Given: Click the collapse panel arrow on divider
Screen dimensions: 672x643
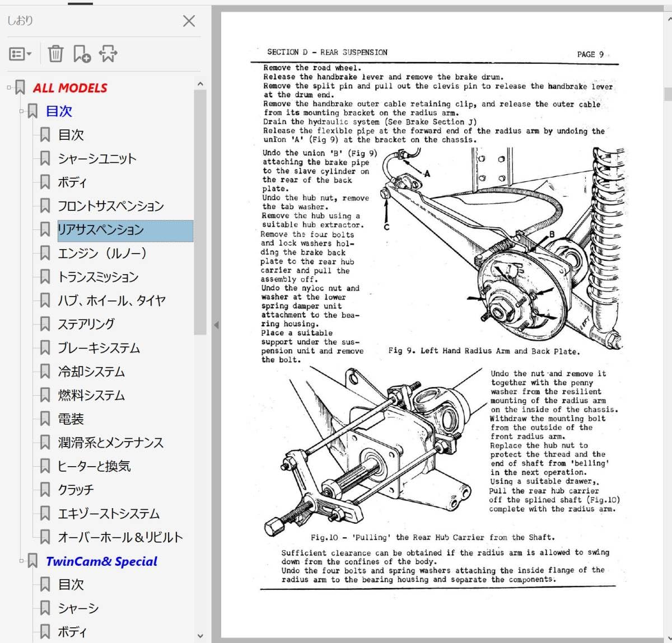Looking at the screenshot, I should (216, 325).
